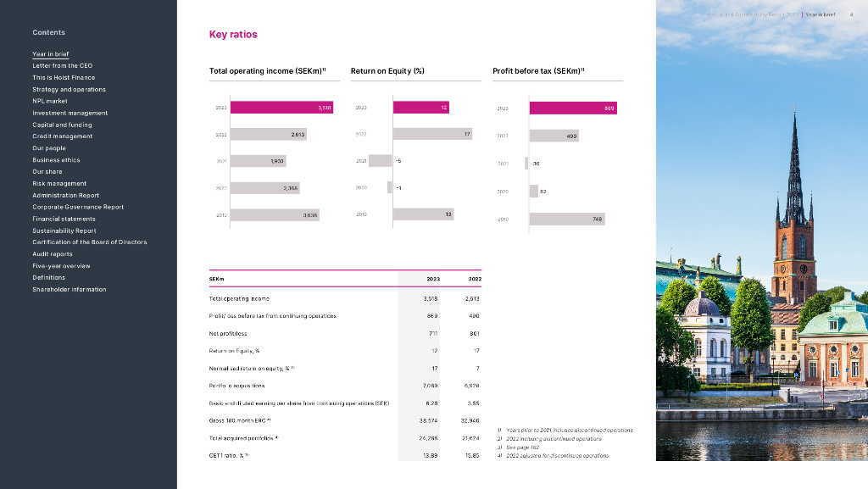Jump to Financial statements

click(64, 219)
